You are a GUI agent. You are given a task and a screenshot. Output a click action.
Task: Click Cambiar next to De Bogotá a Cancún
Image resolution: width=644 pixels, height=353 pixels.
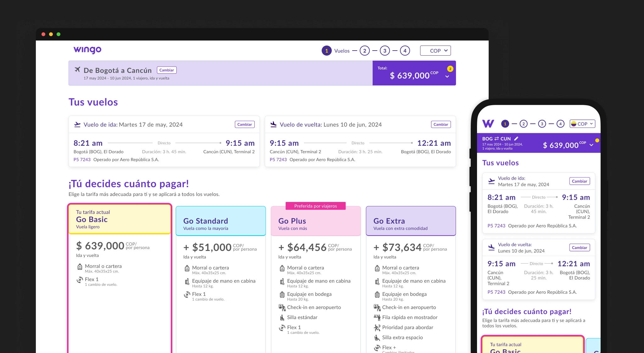(167, 70)
